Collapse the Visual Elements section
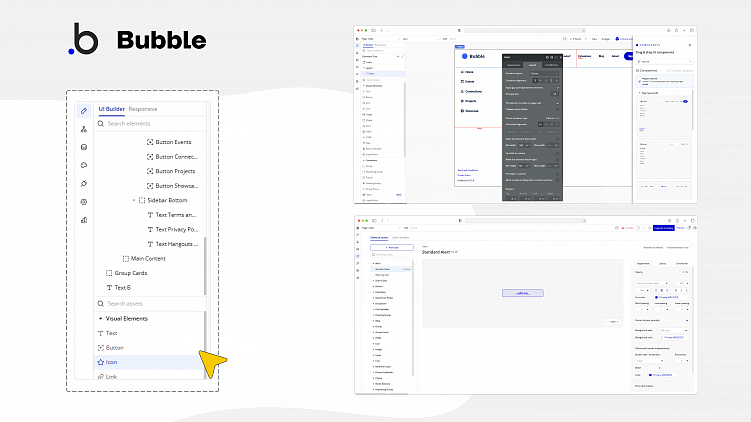751x422 pixels. point(101,319)
